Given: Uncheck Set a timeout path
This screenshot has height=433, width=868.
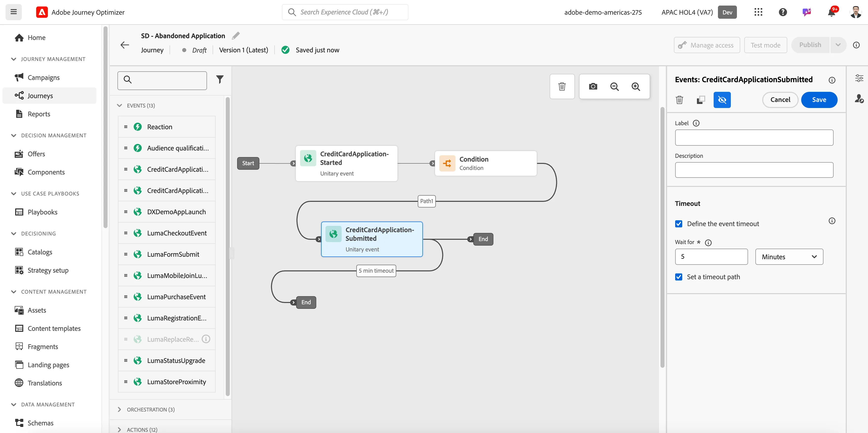Looking at the screenshot, I should pyautogui.click(x=679, y=277).
